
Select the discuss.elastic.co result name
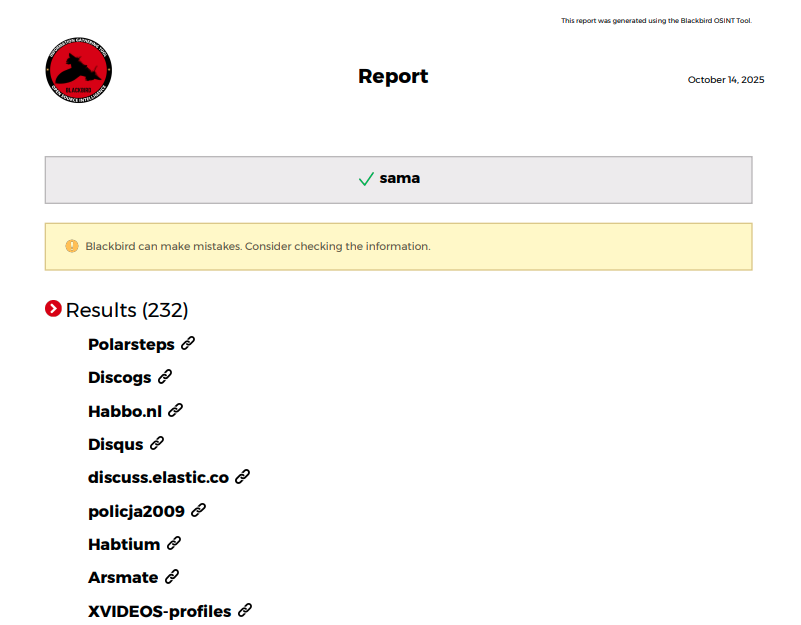(158, 477)
